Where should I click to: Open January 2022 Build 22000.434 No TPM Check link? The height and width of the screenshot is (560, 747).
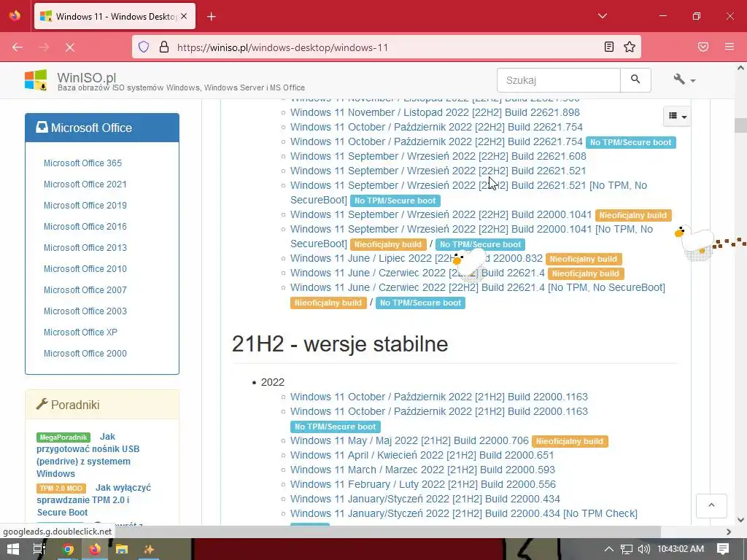463,514
